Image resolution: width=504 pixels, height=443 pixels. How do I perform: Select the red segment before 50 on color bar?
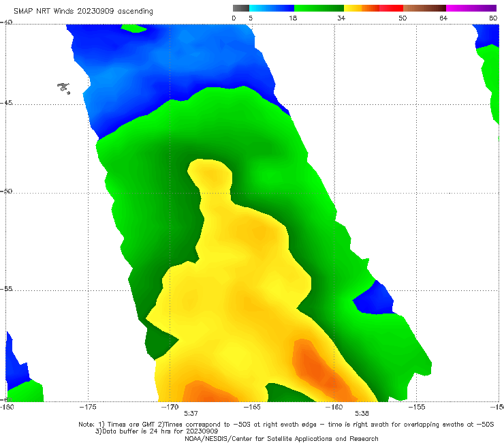coord(391,8)
